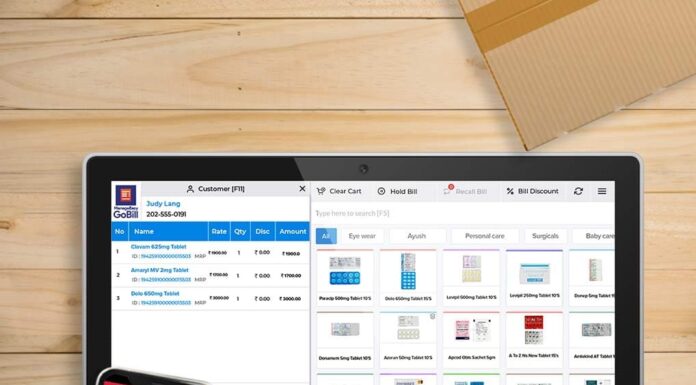Click phone number 202-555-0191
Image resolution: width=696 pixels, height=385 pixels.
coord(166,214)
